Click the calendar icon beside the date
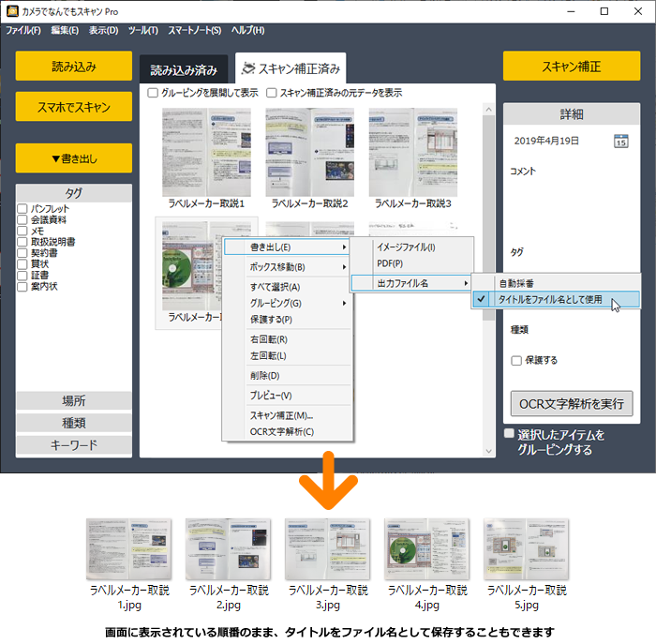The width and height of the screenshot is (656, 644). (x=620, y=141)
